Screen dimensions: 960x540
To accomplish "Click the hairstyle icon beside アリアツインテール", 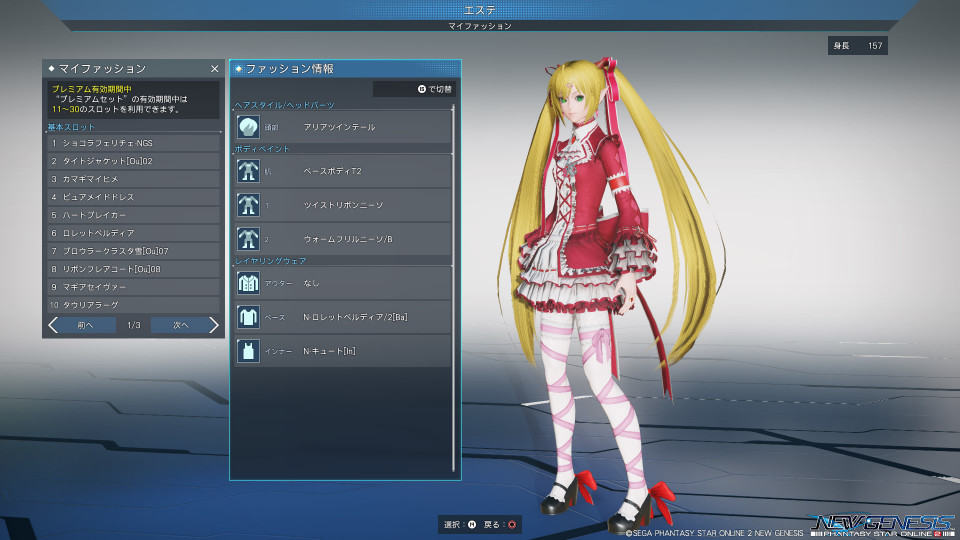I will point(248,127).
